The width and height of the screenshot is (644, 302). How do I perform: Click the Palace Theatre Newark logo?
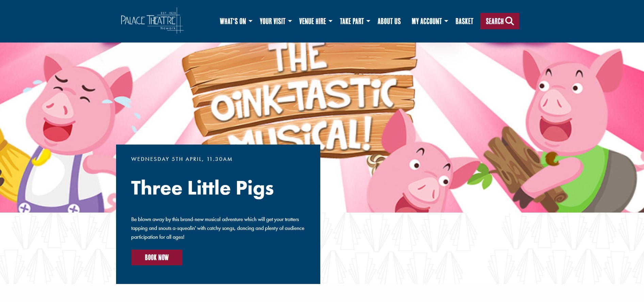[152, 21]
